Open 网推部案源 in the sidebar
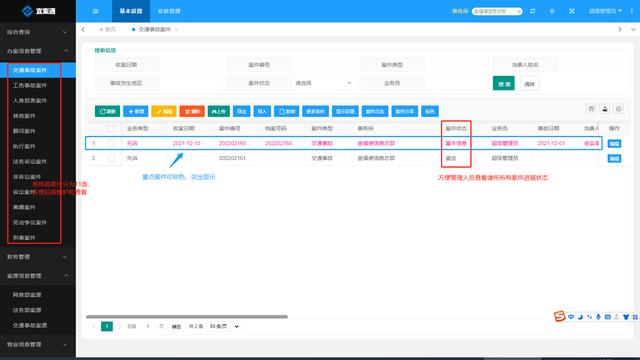This screenshot has height=360, width=640. pyautogui.click(x=27, y=295)
